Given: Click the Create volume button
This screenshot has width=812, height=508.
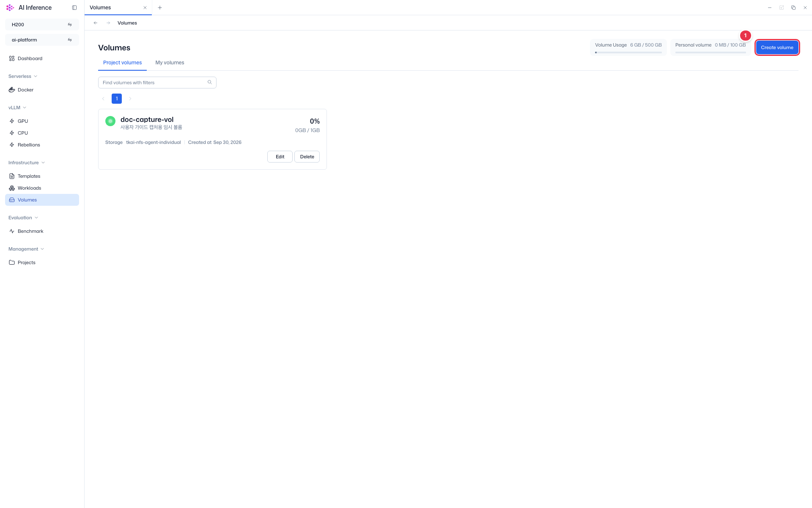Looking at the screenshot, I should click(777, 47).
